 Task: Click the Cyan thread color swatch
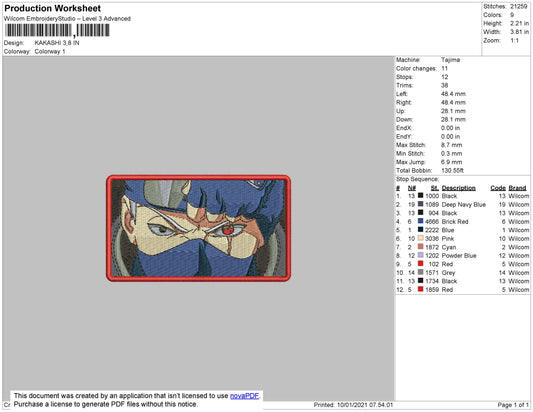pyautogui.click(x=420, y=246)
